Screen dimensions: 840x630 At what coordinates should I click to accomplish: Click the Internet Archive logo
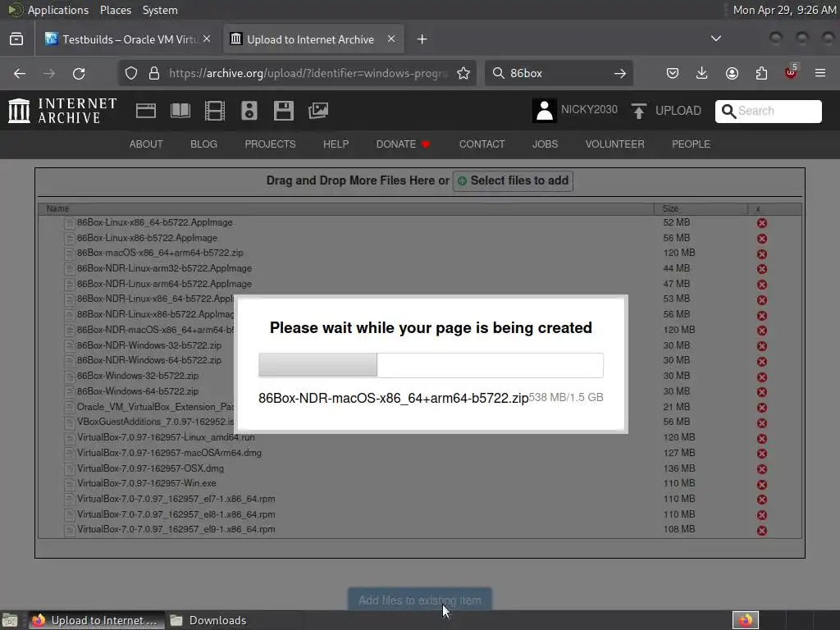[62, 111]
